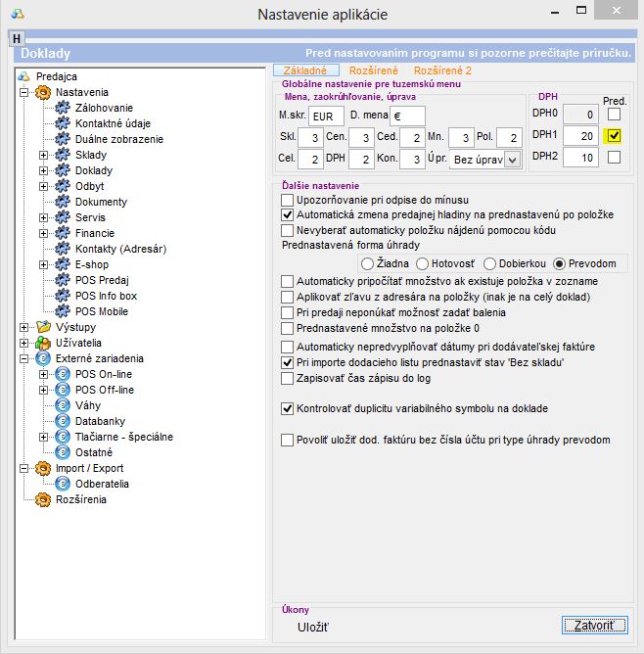The image size is (644, 654).
Task: Click the gear icon next to Dokumenty
Action: pos(64,202)
